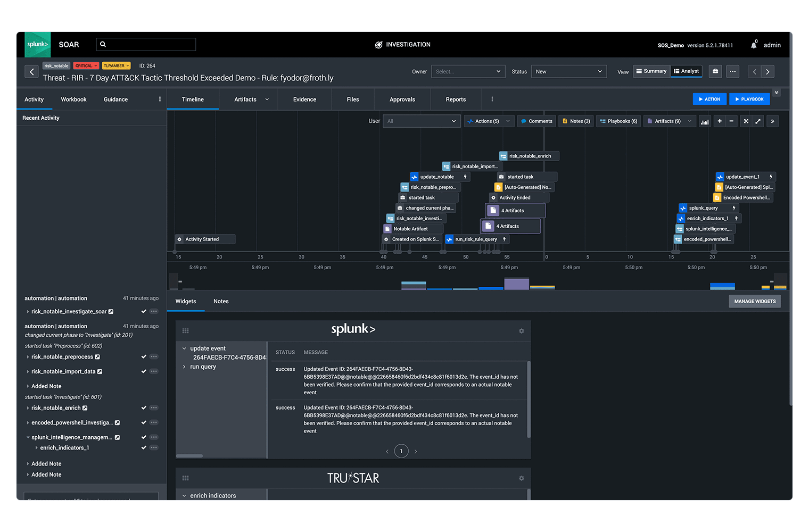Click the blue PLAYBOOK button
This screenshot has width=809, height=532.
point(749,99)
